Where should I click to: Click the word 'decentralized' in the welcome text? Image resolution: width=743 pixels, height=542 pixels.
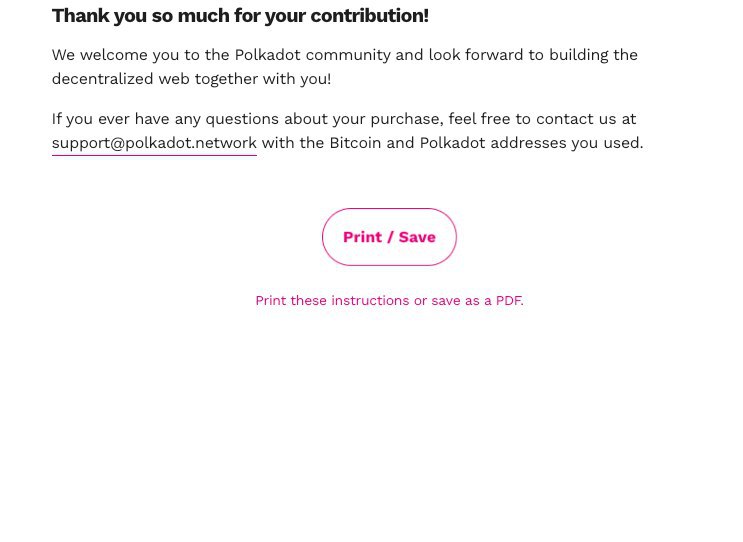point(102,79)
